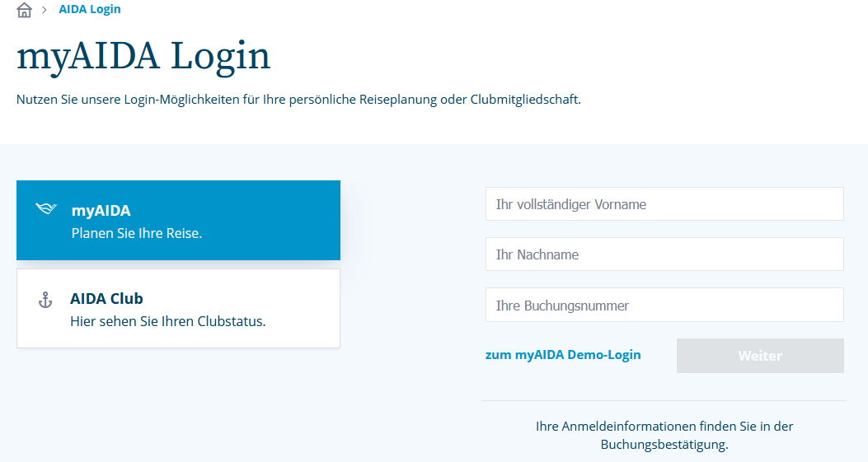Click the myAIDA smile logo icon
The width and height of the screenshot is (868, 462).
tap(46, 208)
